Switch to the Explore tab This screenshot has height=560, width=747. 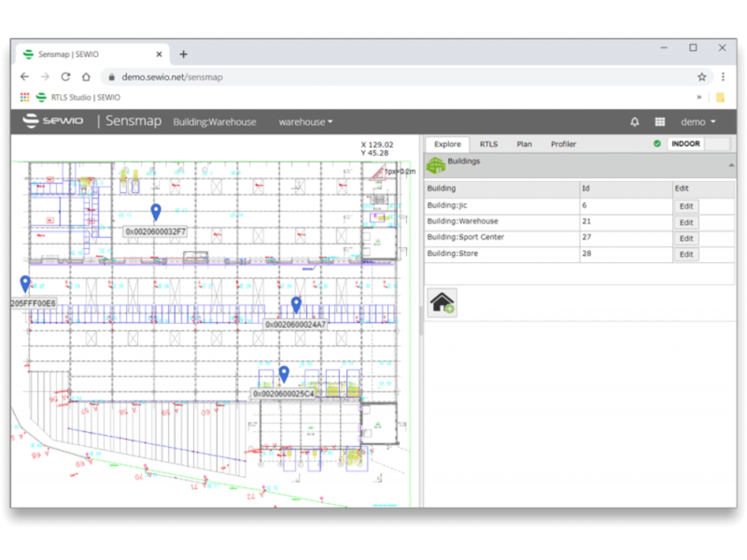[x=448, y=144]
